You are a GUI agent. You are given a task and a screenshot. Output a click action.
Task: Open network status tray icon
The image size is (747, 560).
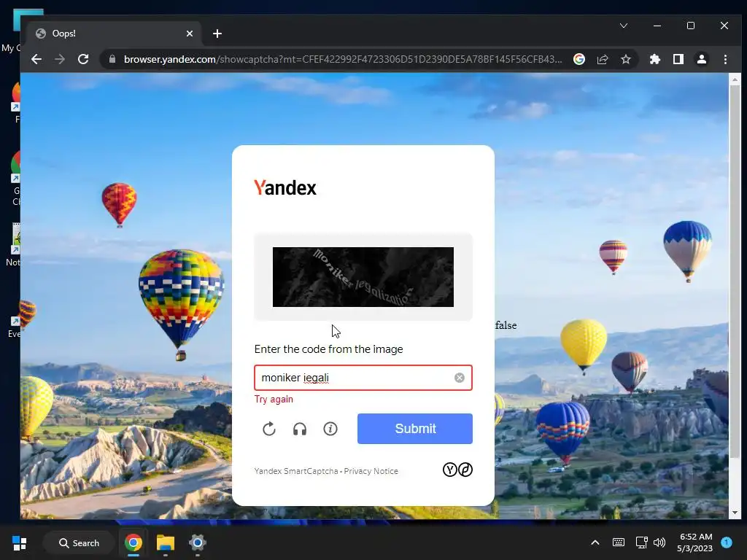tap(641, 542)
